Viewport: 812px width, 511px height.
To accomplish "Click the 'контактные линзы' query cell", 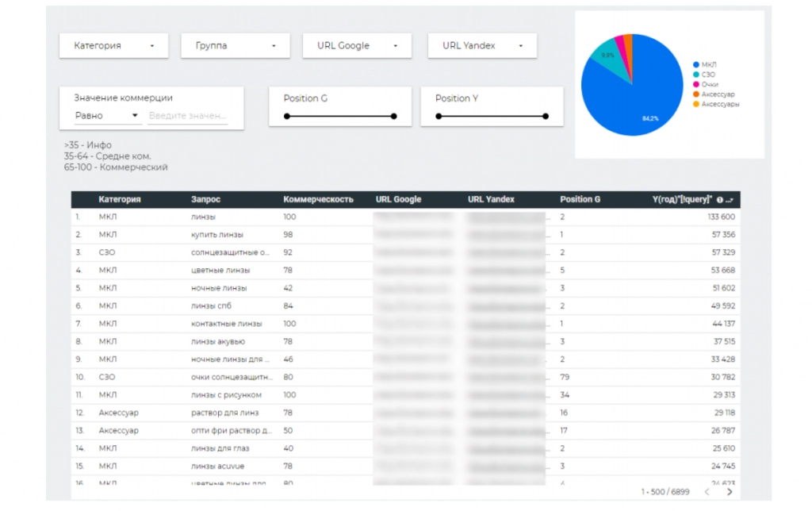I will pos(226,324).
